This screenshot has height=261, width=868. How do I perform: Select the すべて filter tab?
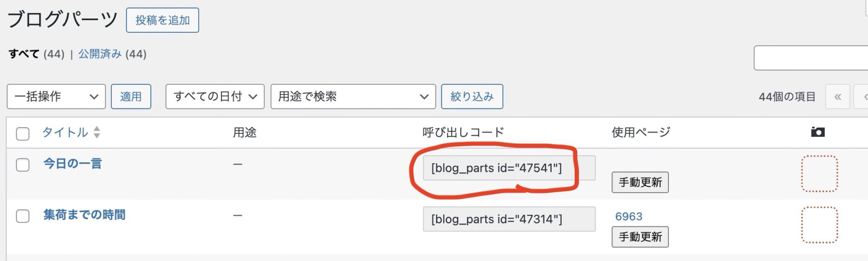[x=24, y=54]
